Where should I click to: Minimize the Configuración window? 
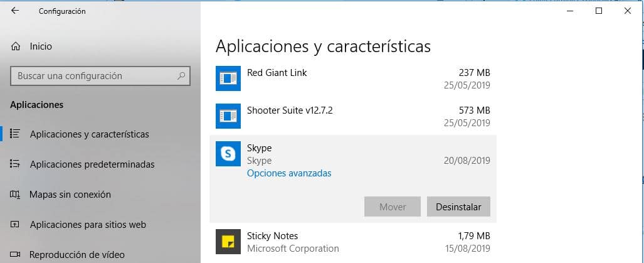point(569,11)
